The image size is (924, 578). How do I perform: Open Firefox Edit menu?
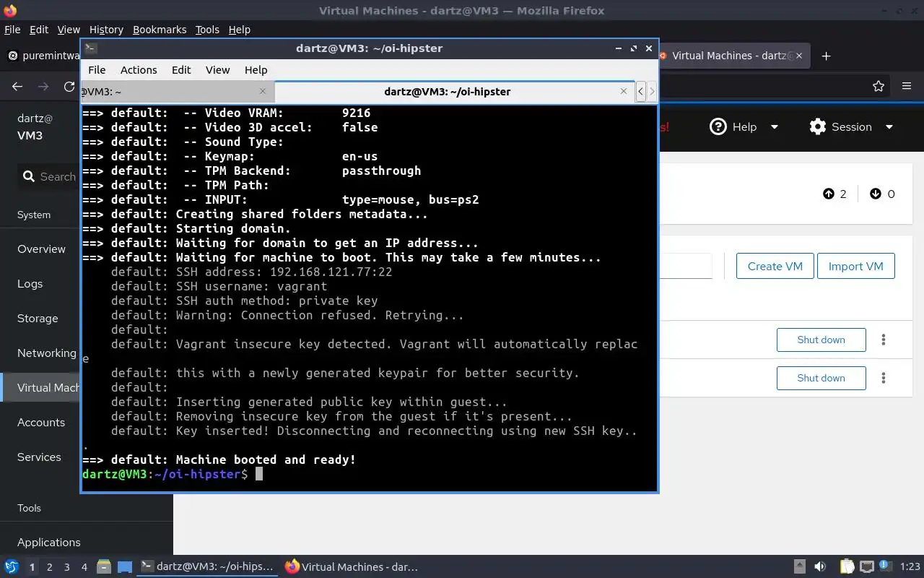coord(38,30)
